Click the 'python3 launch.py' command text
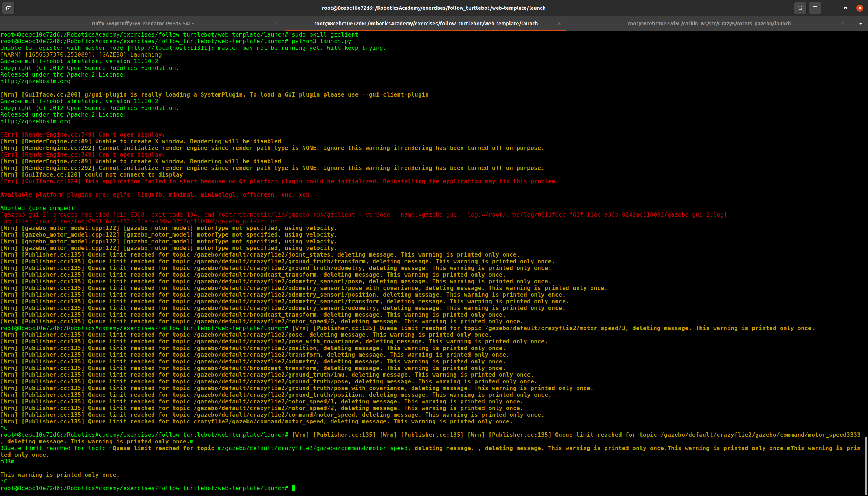Screen dimensions: 868x496 pyautogui.click(x=322, y=41)
